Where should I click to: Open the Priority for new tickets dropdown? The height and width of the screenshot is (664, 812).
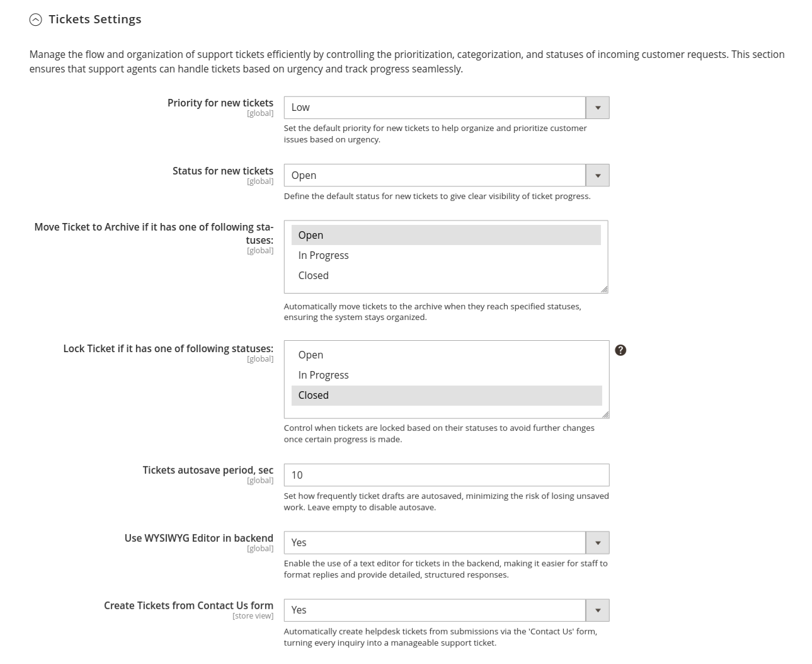(x=435, y=108)
